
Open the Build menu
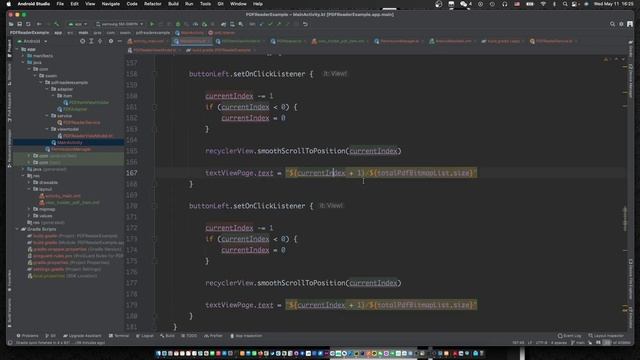coord(173,4)
